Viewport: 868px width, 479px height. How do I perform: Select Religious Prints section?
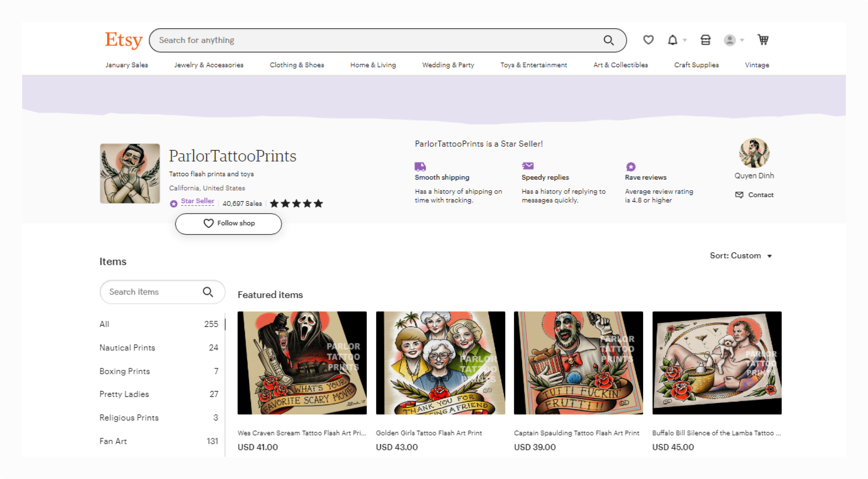(x=159, y=417)
